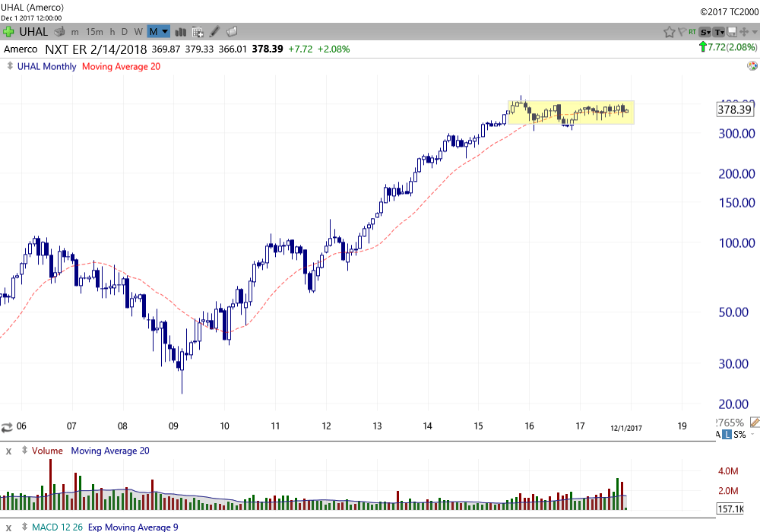Select the pencil drawing tools icon
This screenshot has width=760, height=532.
click(215, 31)
